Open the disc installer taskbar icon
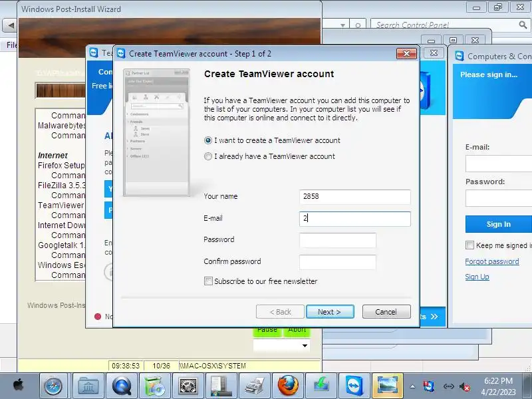 [154, 386]
